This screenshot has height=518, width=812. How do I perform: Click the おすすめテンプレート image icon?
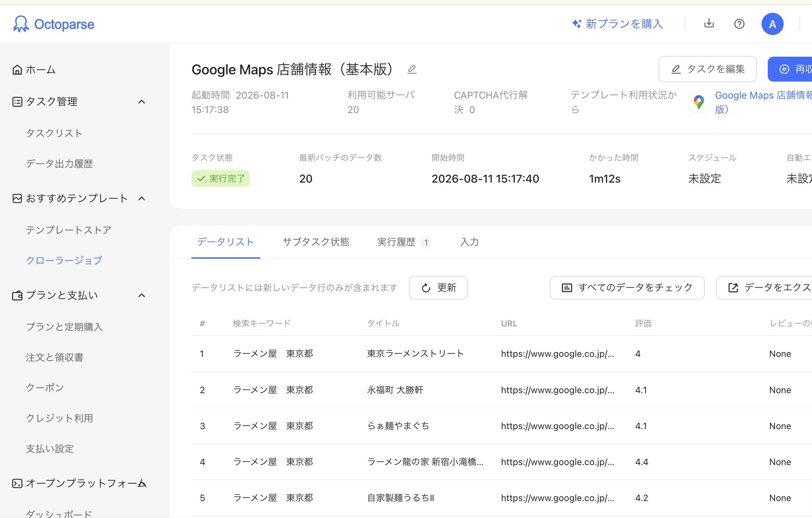tap(17, 198)
